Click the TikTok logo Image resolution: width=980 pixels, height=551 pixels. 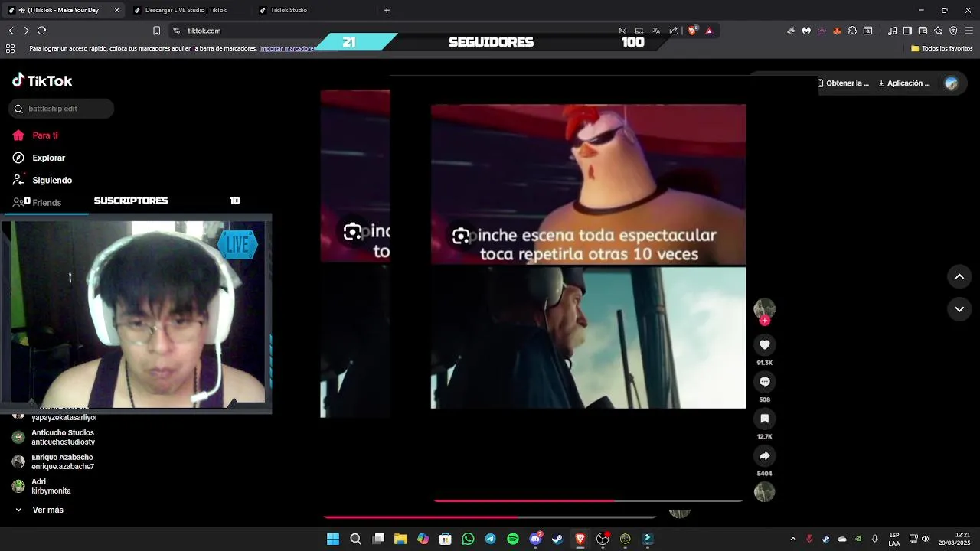tap(42, 81)
